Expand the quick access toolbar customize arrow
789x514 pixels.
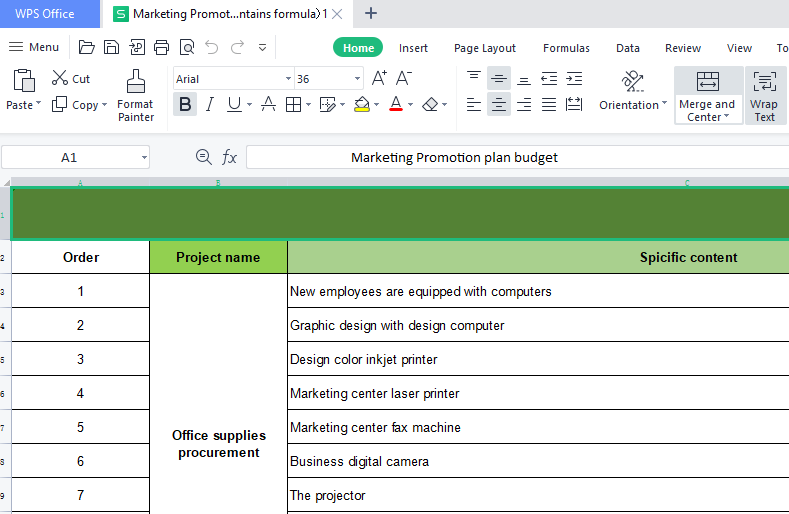click(x=262, y=48)
